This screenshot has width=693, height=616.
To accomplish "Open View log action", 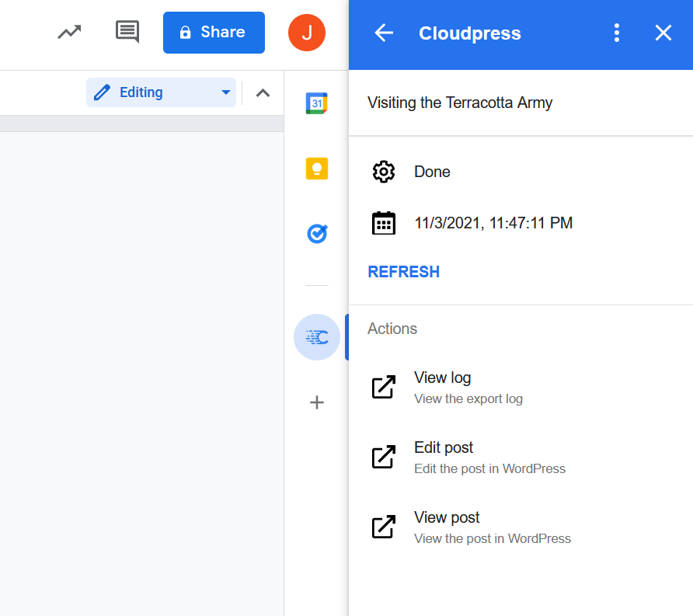I will (x=521, y=388).
